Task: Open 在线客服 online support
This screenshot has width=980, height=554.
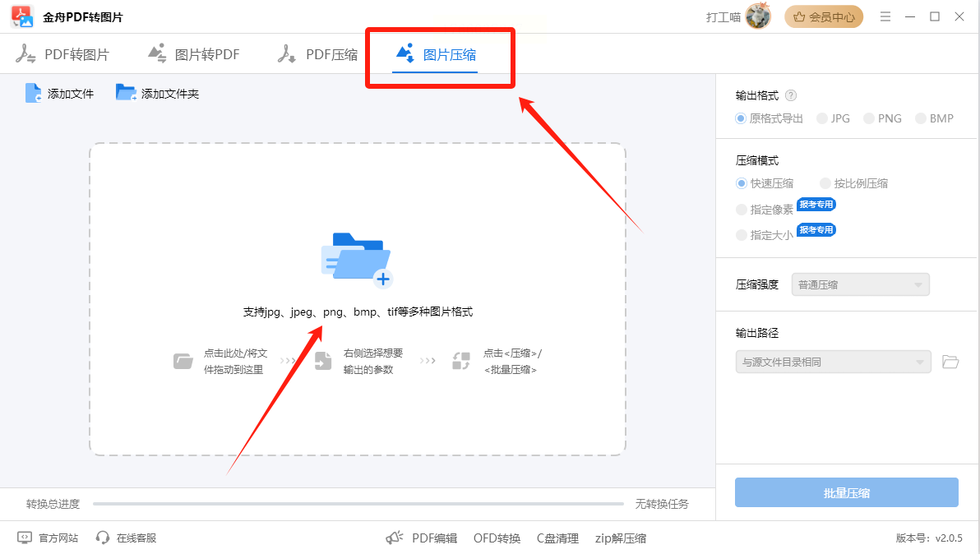Action: (127, 538)
